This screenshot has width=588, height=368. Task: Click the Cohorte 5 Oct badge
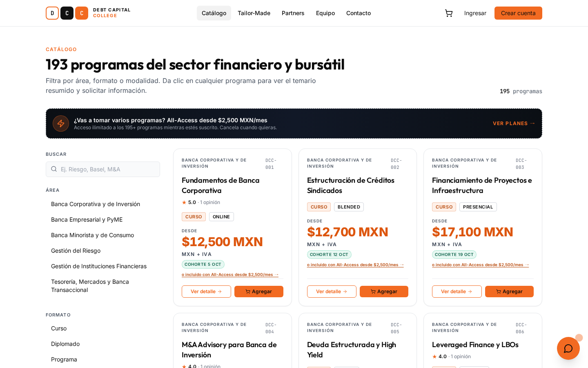(x=203, y=265)
